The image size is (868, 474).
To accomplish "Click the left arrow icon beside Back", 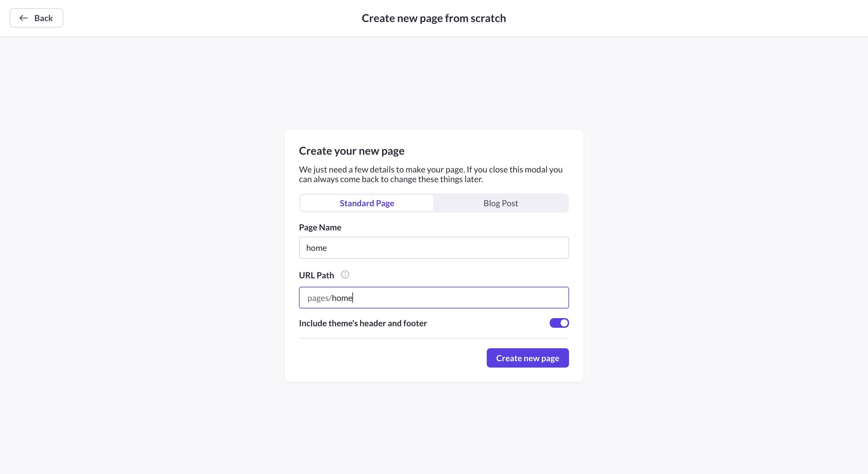I will 23,18.
